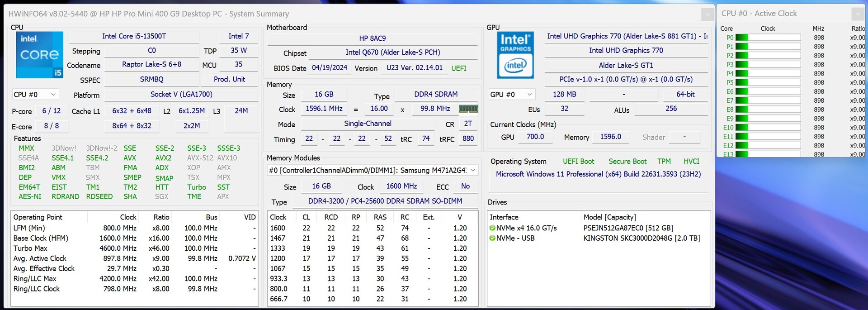The image size is (868, 310).
Task: Click the greyed AVX-512 feature label
Action: (200, 158)
